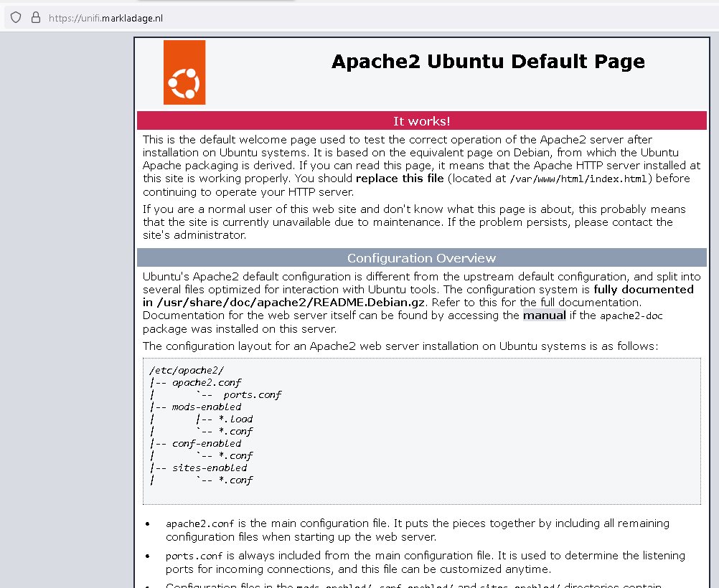
Task: Click the tracking protection shield icon
Action: pos(16,18)
